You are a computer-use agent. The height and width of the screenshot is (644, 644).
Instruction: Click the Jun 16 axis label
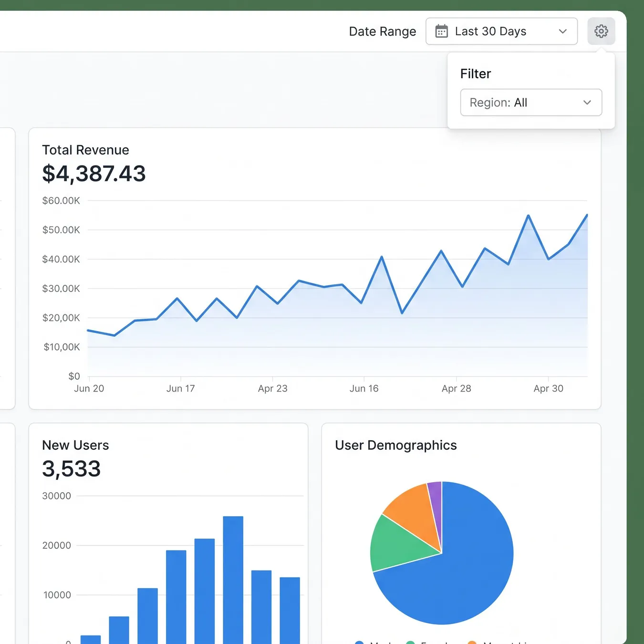(364, 388)
